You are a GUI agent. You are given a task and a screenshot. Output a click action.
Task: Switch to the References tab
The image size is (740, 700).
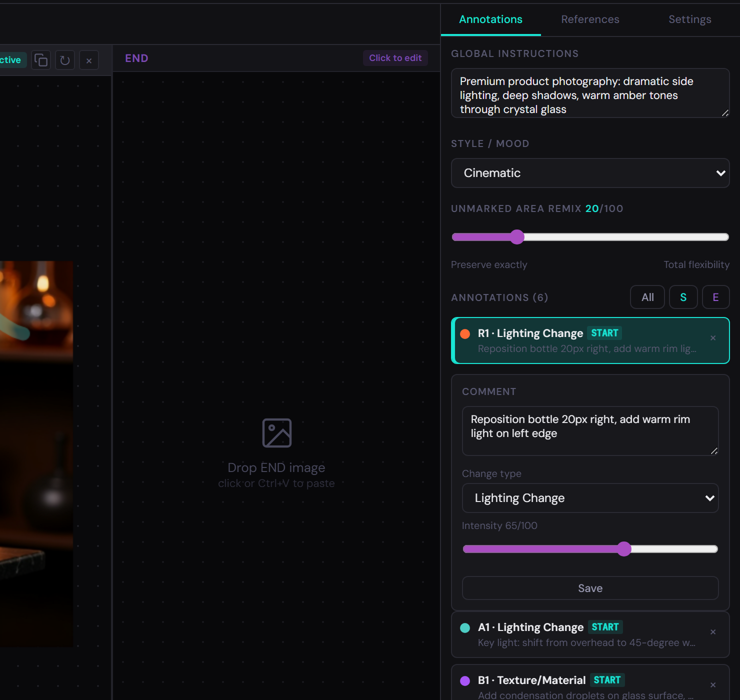click(x=590, y=19)
